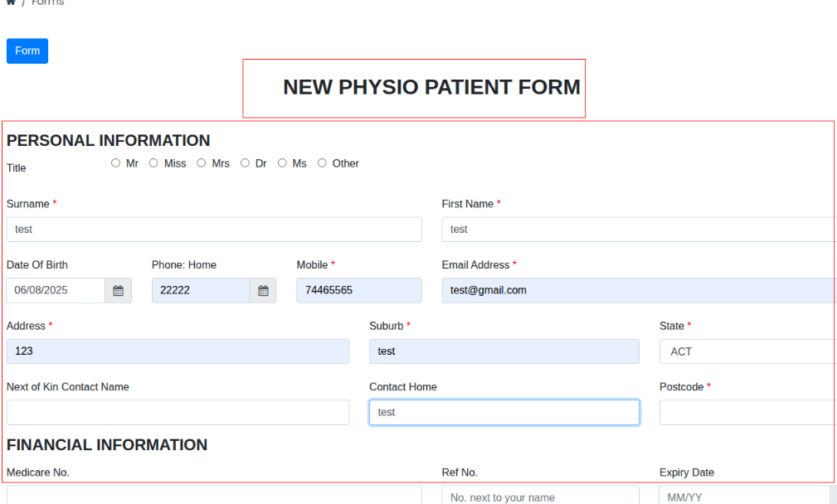Click the blue Form button
This screenshot has width=837, height=504.
pos(27,51)
